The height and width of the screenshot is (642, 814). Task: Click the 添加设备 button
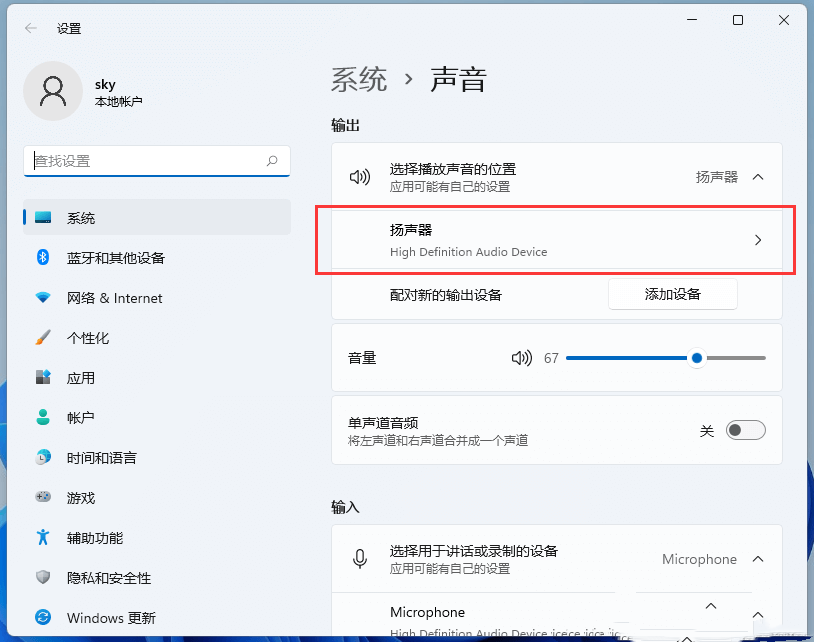tap(672, 294)
